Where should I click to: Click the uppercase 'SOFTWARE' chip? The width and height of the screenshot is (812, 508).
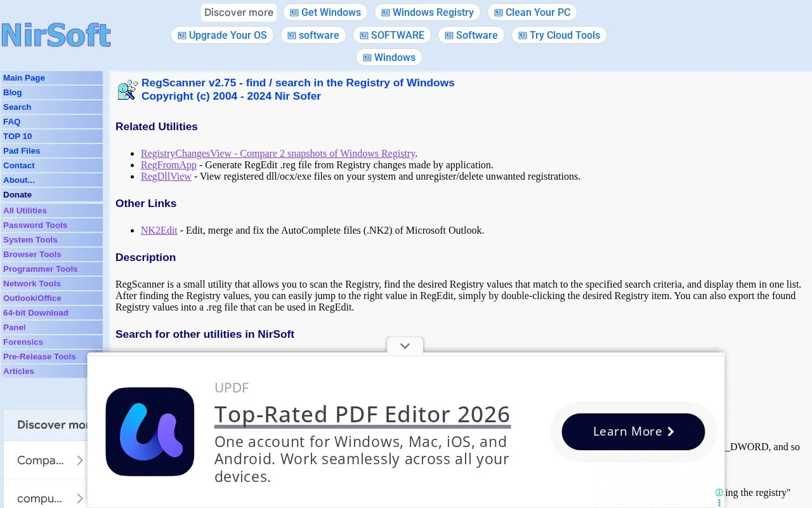[392, 35]
